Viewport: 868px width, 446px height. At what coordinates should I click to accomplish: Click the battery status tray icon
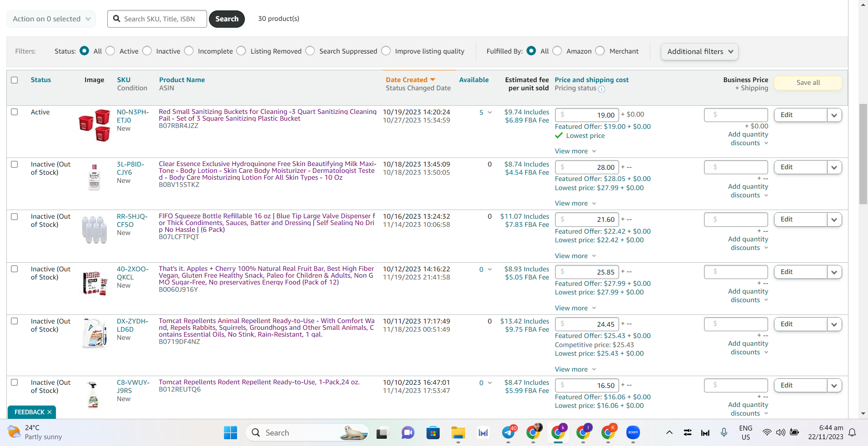pyautogui.click(x=794, y=432)
